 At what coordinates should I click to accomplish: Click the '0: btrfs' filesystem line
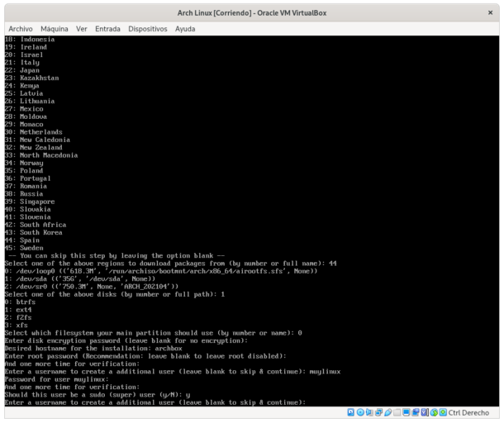coord(20,302)
